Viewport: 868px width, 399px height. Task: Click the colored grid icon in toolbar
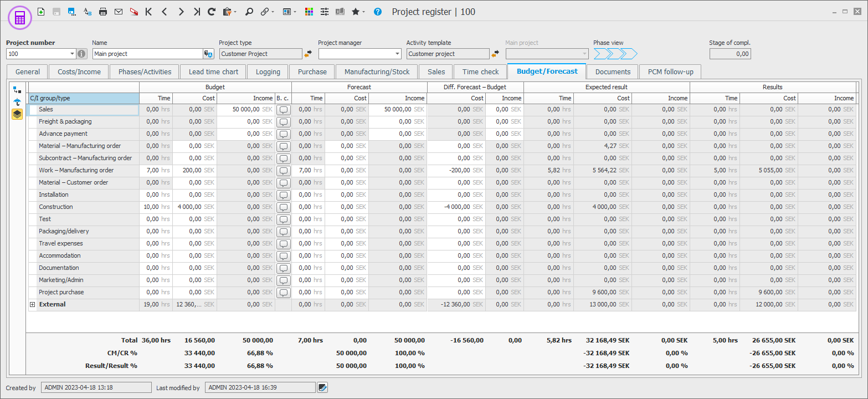tap(309, 12)
